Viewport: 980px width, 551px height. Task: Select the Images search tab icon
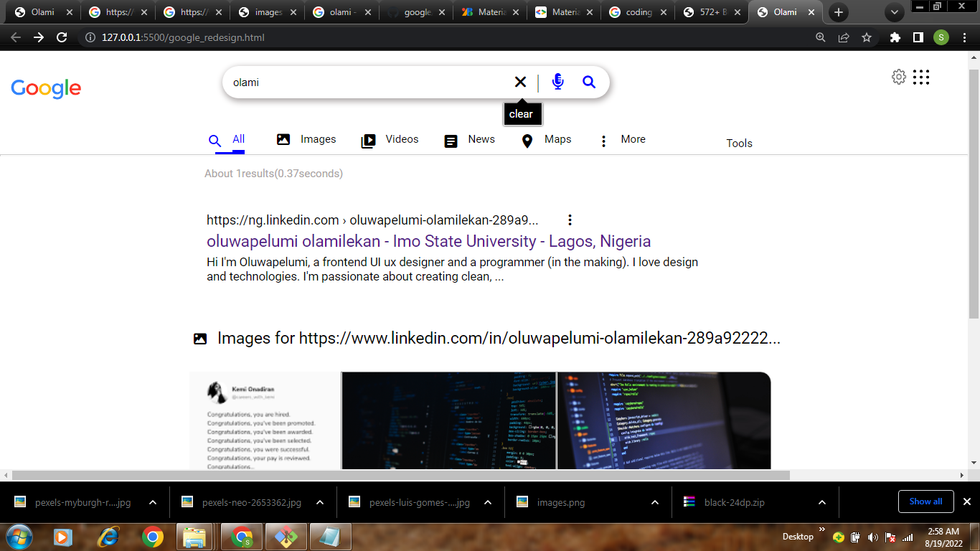click(284, 139)
